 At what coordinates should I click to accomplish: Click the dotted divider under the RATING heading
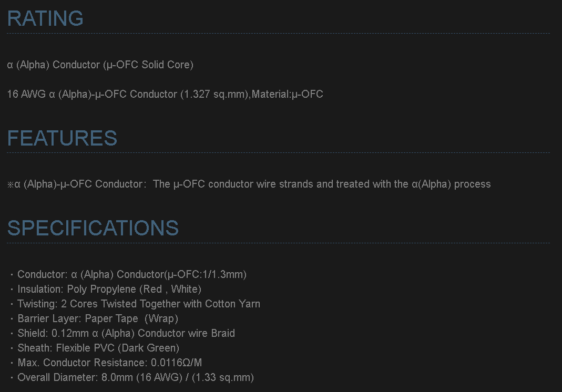tap(278, 34)
